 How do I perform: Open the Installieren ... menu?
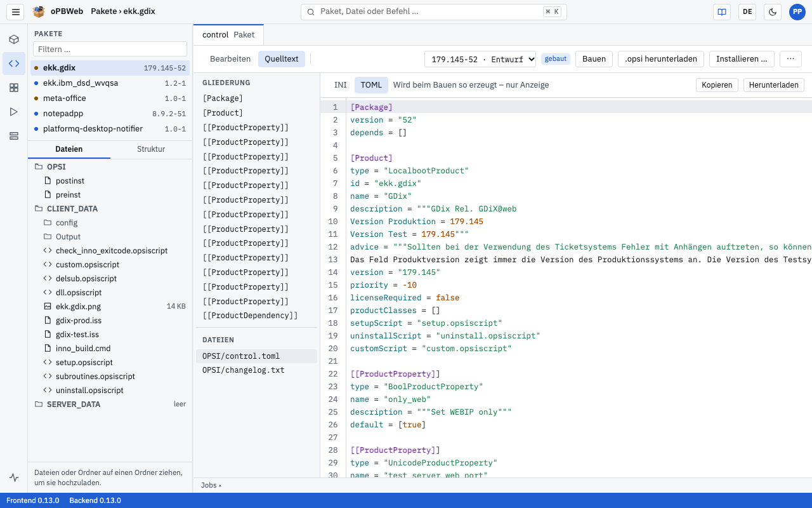[742, 59]
